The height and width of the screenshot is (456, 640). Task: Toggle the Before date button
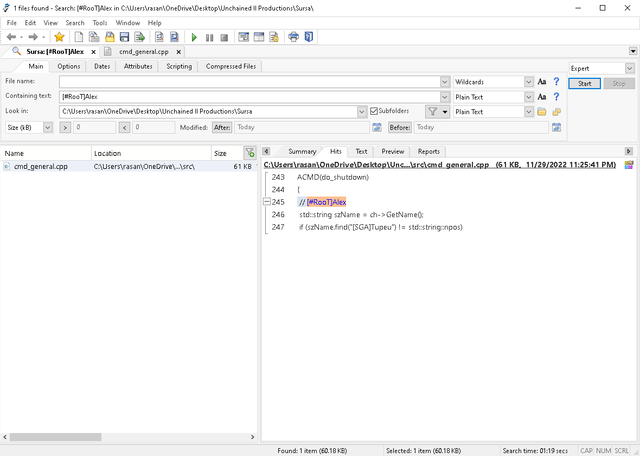click(400, 127)
